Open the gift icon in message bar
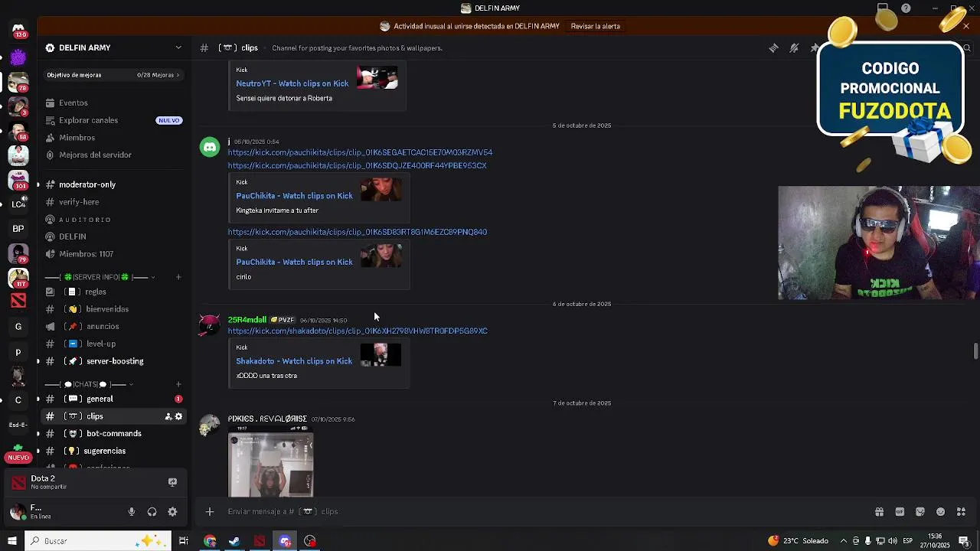Screen dimensions: 980x551 pos(879,512)
